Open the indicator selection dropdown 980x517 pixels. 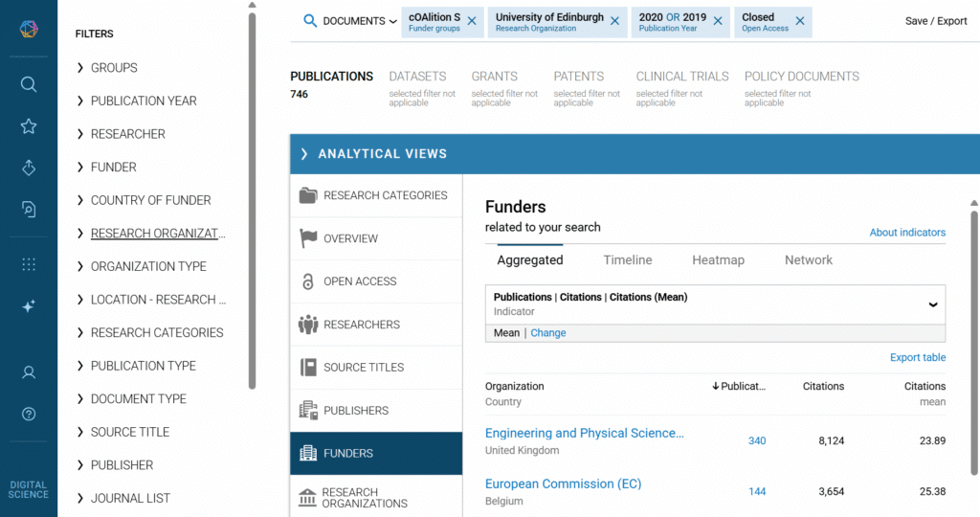coord(932,304)
